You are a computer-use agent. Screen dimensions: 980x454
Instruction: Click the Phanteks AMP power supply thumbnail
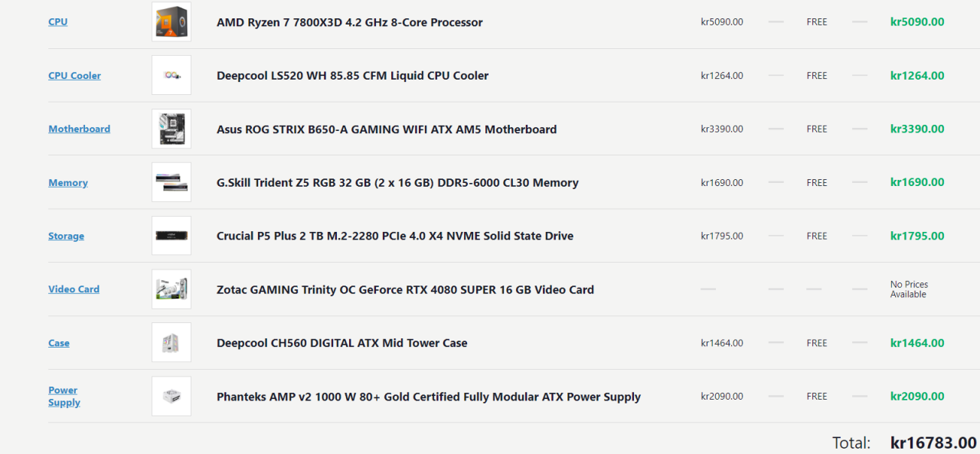click(171, 397)
